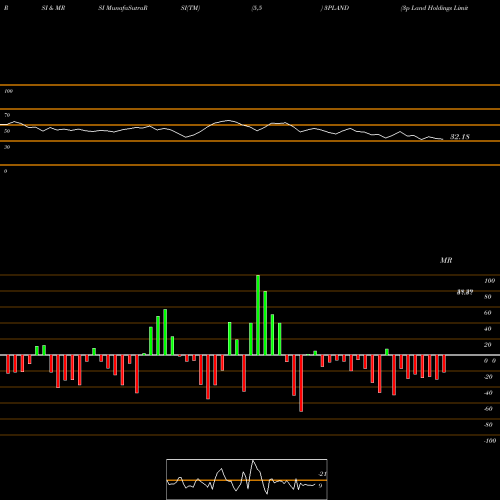Click the Sp Land Holdings title text
The height and width of the screenshot is (500, 500).
(434, 8)
